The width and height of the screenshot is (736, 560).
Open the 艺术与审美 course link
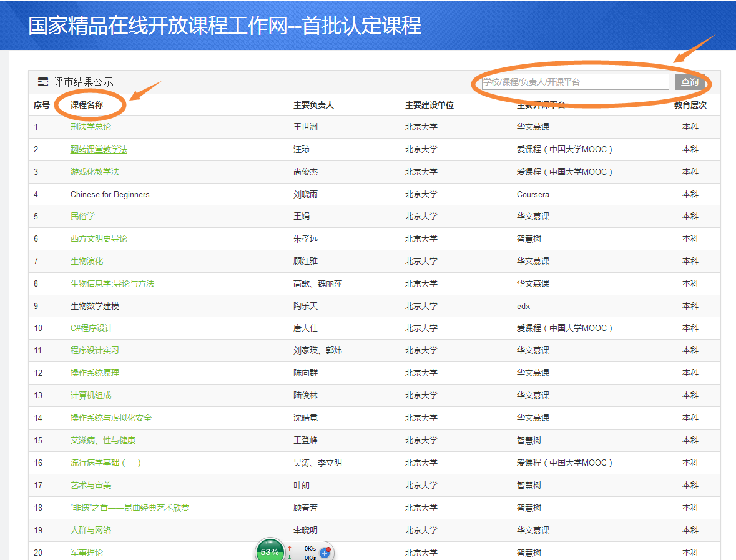pyautogui.click(x=91, y=485)
